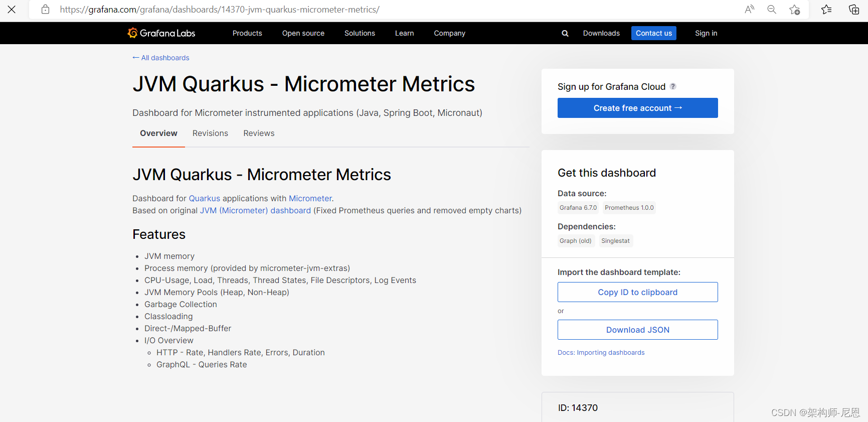Click the Classloading feature text
The image size is (868, 422).
click(168, 316)
